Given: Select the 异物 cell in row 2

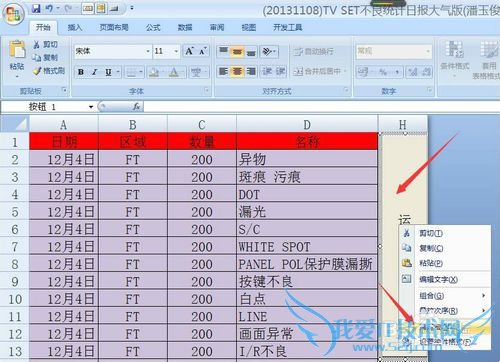Looking at the screenshot, I should tap(307, 159).
